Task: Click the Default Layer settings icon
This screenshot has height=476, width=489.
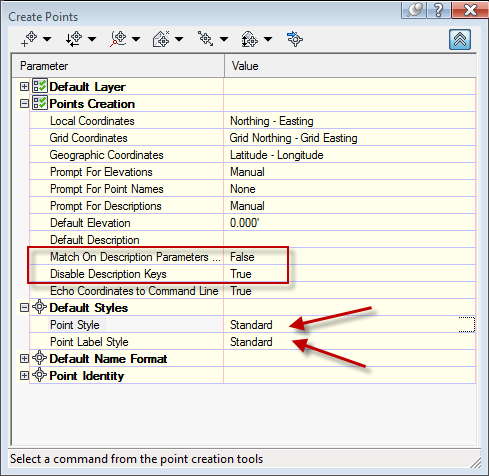Action: point(40,86)
